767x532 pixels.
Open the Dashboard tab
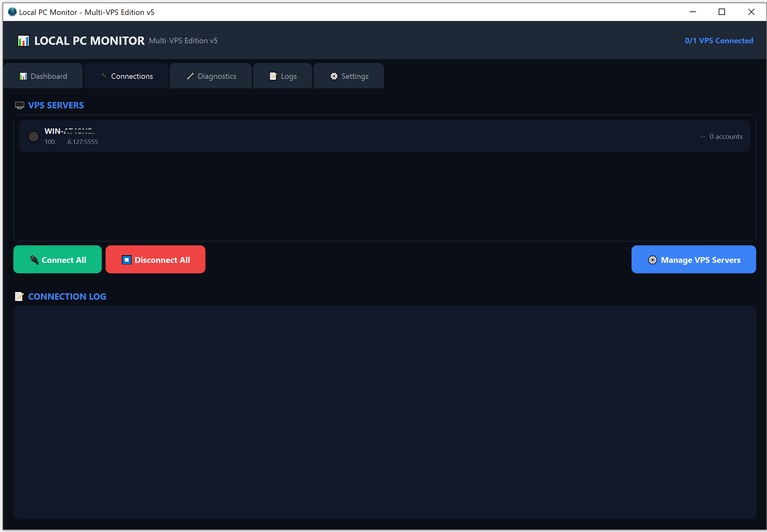pyautogui.click(x=43, y=76)
